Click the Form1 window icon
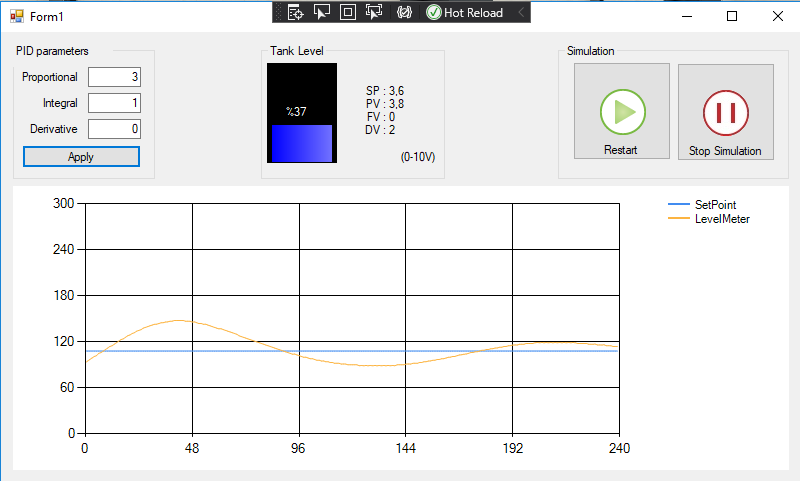Image resolution: width=800 pixels, height=481 pixels. click(x=17, y=16)
